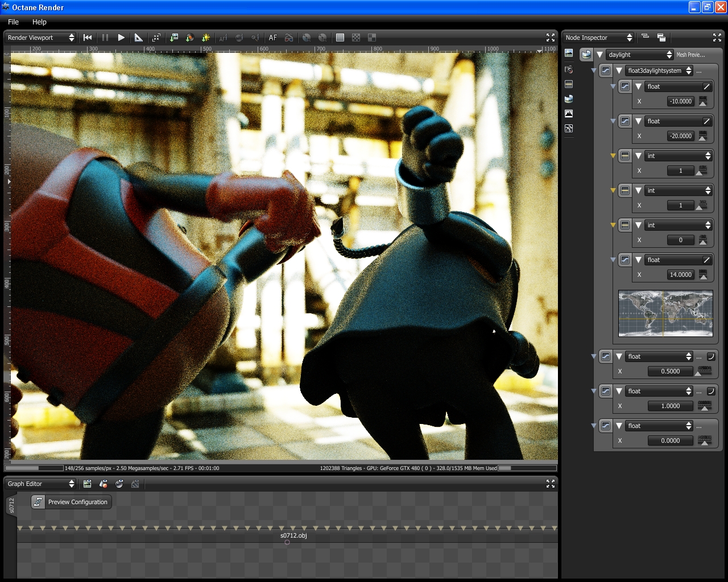Click the triangle ruler icon in the viewport toolbar
The height and width of the screenshot is (582, 728).
[x=138, y=38]
